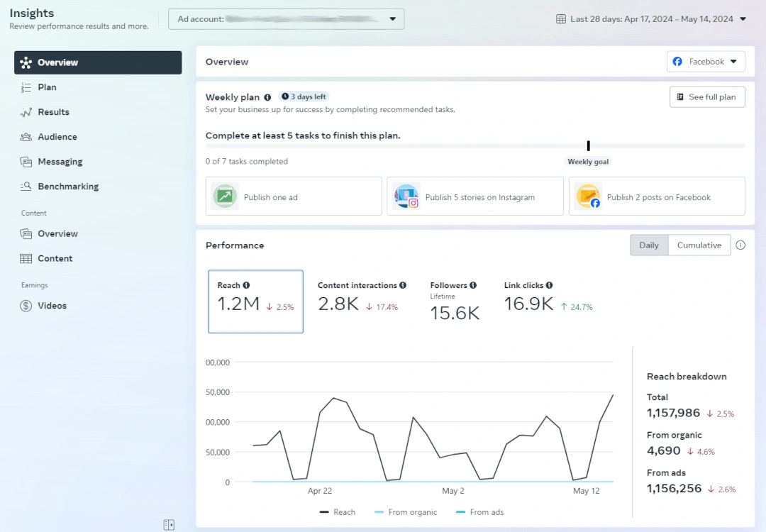Click the Weekly goal progress bar marker
This screenshot has height=532, width=766.
coord(588,145)
